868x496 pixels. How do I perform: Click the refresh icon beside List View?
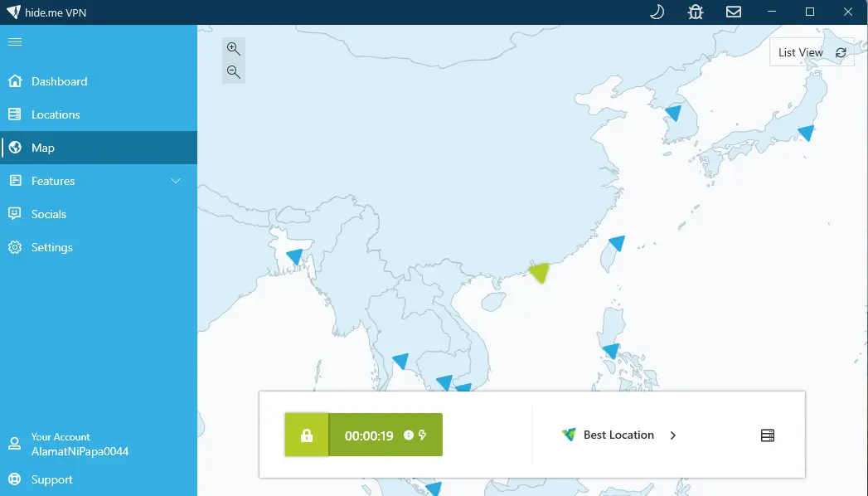click(841, 52)
